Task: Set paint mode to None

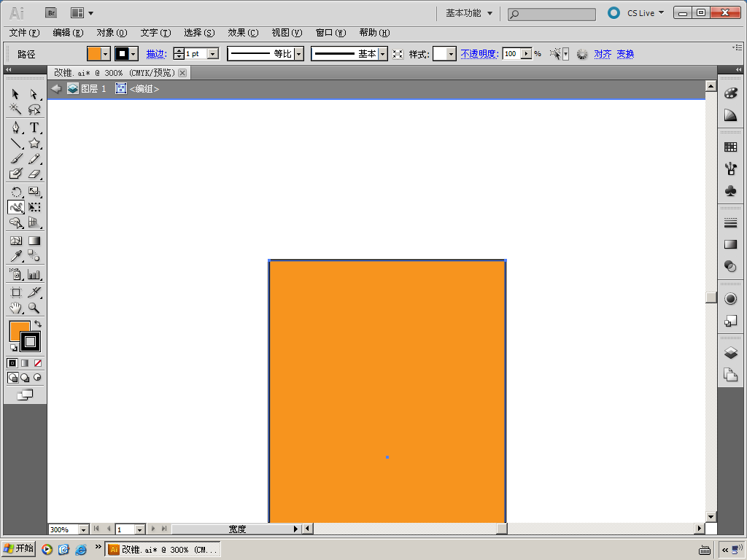Action: 38,363
